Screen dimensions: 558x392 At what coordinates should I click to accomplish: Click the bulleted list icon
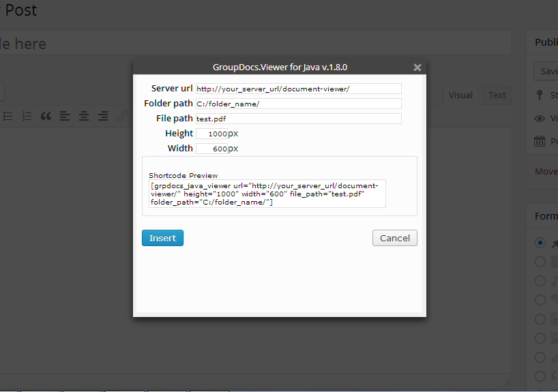pyautogui.click(x=8, y=116)
